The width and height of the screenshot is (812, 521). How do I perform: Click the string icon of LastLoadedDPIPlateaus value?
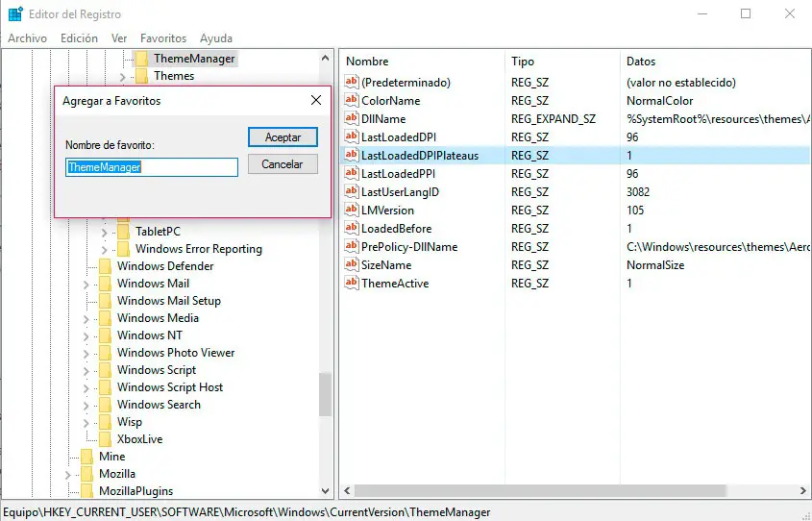click(352, 155)
